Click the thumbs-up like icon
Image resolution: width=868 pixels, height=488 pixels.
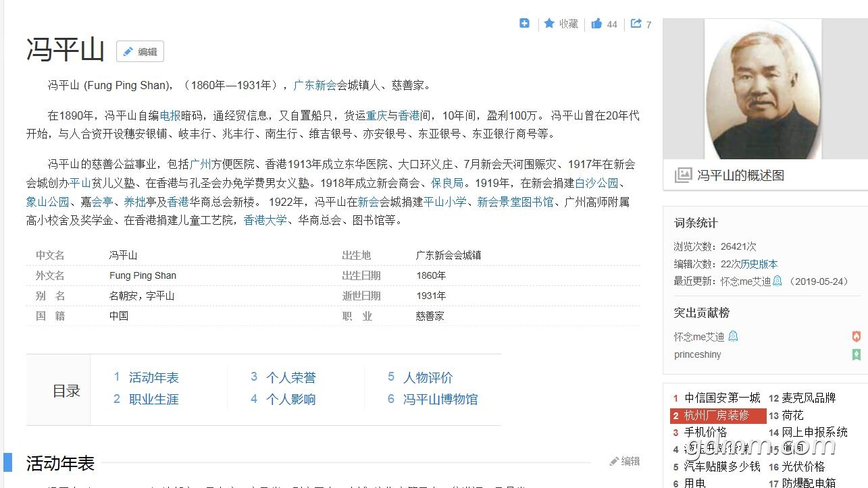[x=596, y=24]
